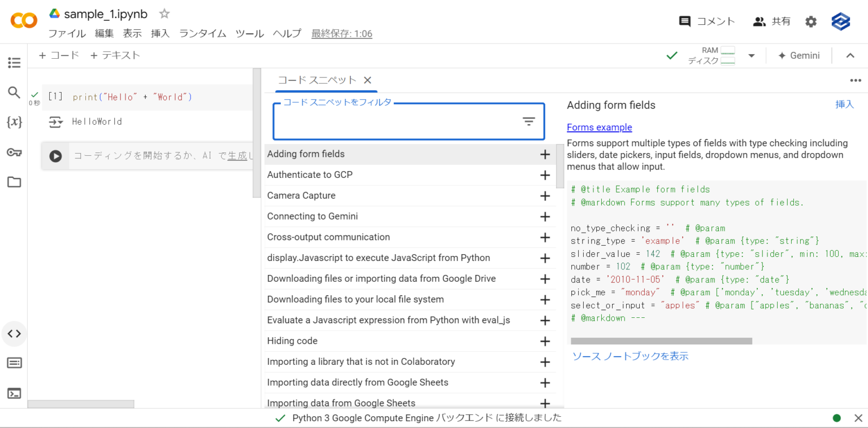Open the variables inspector panel
Viewport: 868px width, 428px height.
(14, 123)
